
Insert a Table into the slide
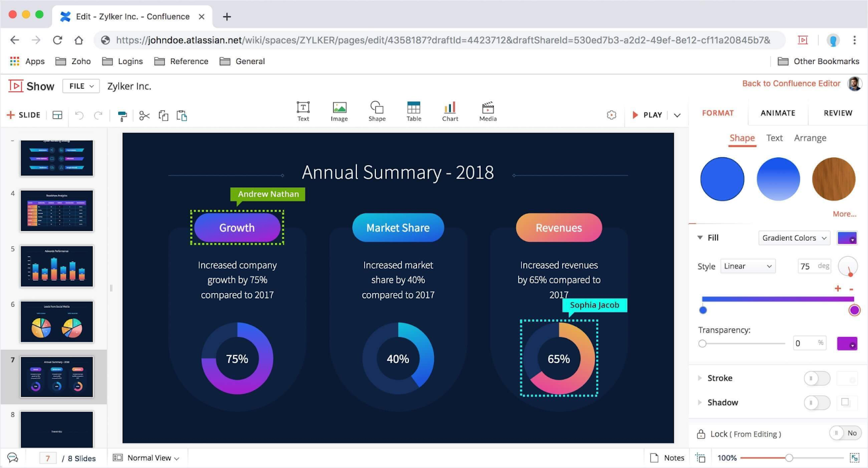(414, 111)
